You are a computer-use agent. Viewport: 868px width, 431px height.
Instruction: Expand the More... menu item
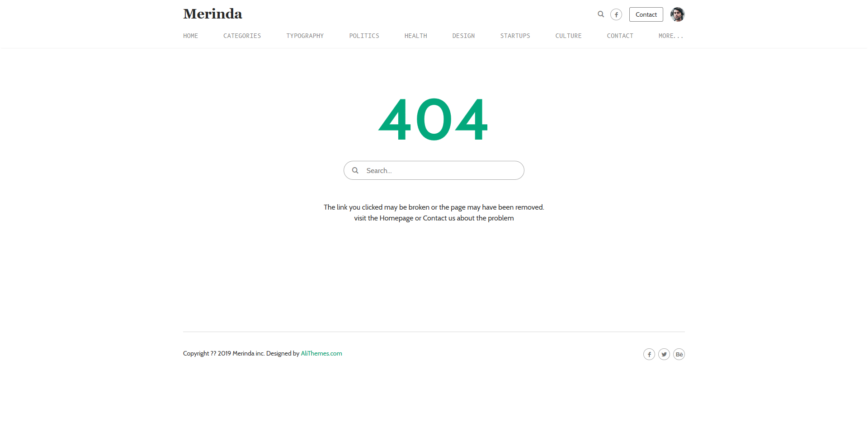pyautogui.click(x=671, y=36)
